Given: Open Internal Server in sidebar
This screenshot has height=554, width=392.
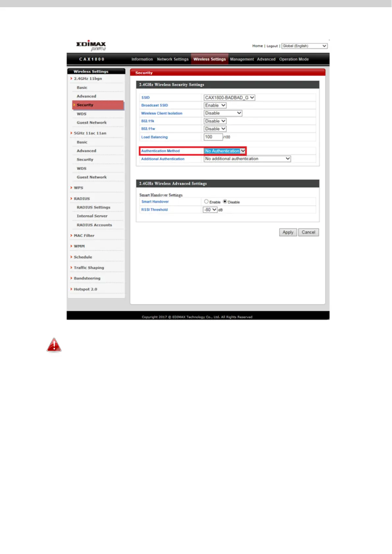Looking at the screenshot, I should tap(92, 216).
